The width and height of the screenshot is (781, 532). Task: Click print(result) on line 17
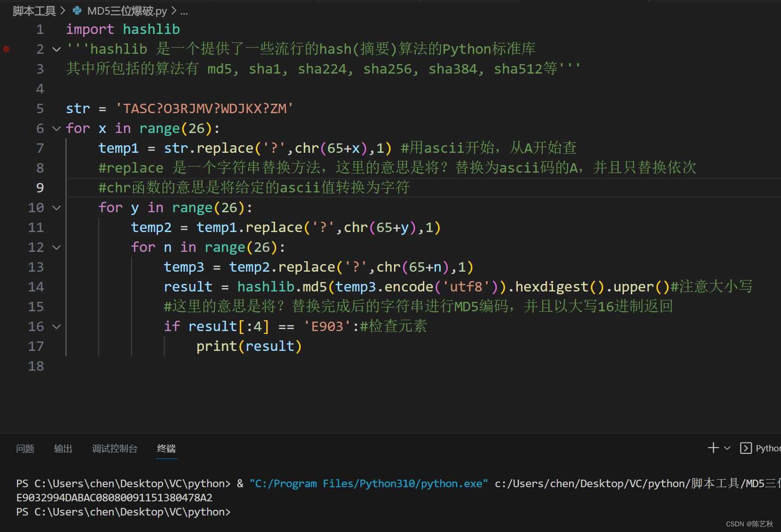[249, 346]
